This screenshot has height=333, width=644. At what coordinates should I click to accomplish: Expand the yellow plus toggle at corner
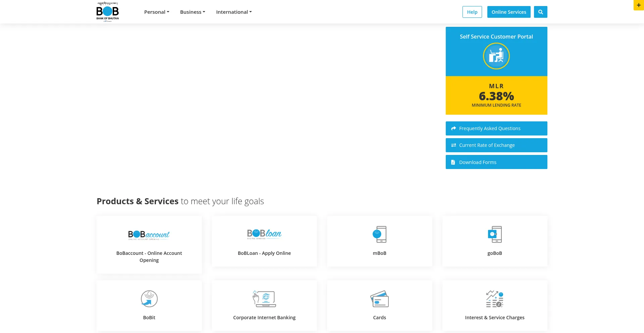click(x=639, y=5)
